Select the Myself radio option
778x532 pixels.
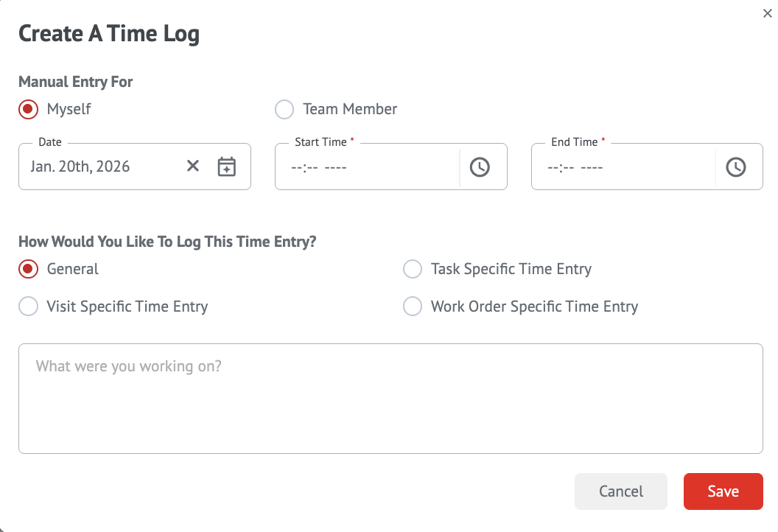pyautogui.click(x=28, y=109)
